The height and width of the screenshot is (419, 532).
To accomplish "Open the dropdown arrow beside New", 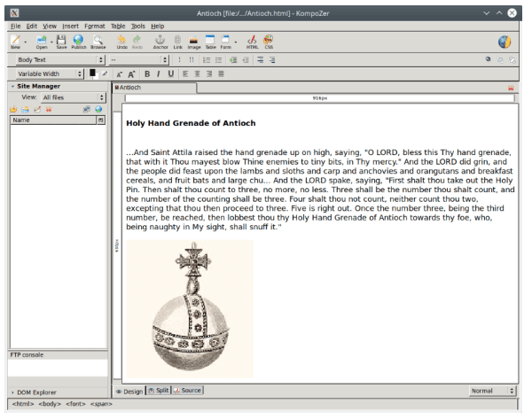I will click(x=26, y=42).
